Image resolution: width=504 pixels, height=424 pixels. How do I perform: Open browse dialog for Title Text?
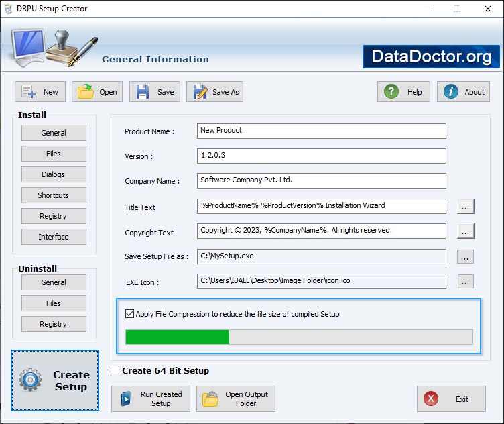coord(465,206)
